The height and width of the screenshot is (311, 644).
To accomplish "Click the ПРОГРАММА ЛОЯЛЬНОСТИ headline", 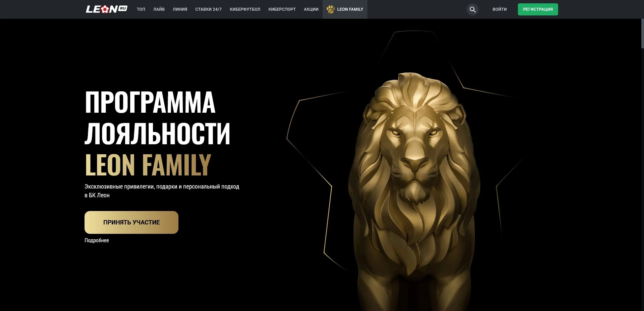I will (x=157, y=117).
